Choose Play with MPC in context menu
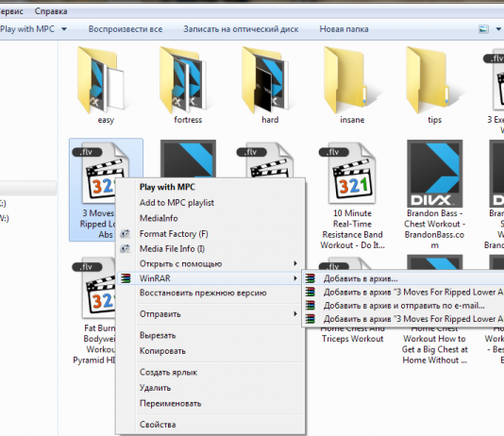This screenshot has width=504, height=436. pyautogui.click(x=167, y=187)
